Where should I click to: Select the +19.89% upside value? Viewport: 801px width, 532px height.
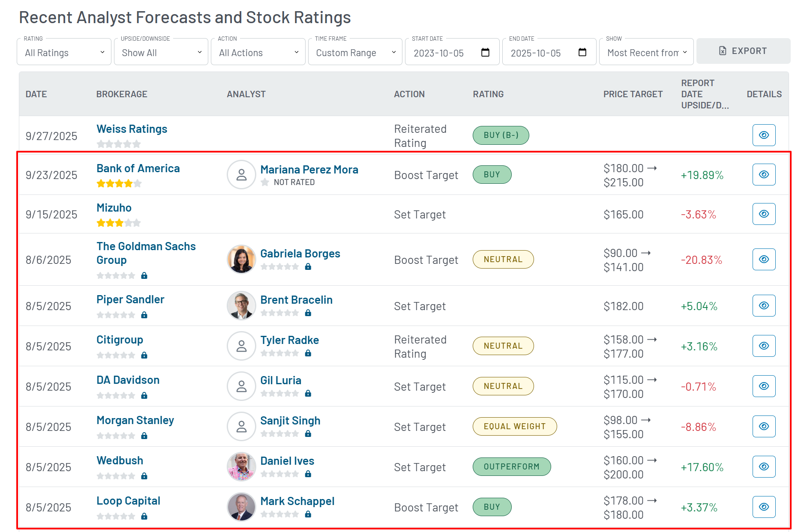[x=702, y=175]
